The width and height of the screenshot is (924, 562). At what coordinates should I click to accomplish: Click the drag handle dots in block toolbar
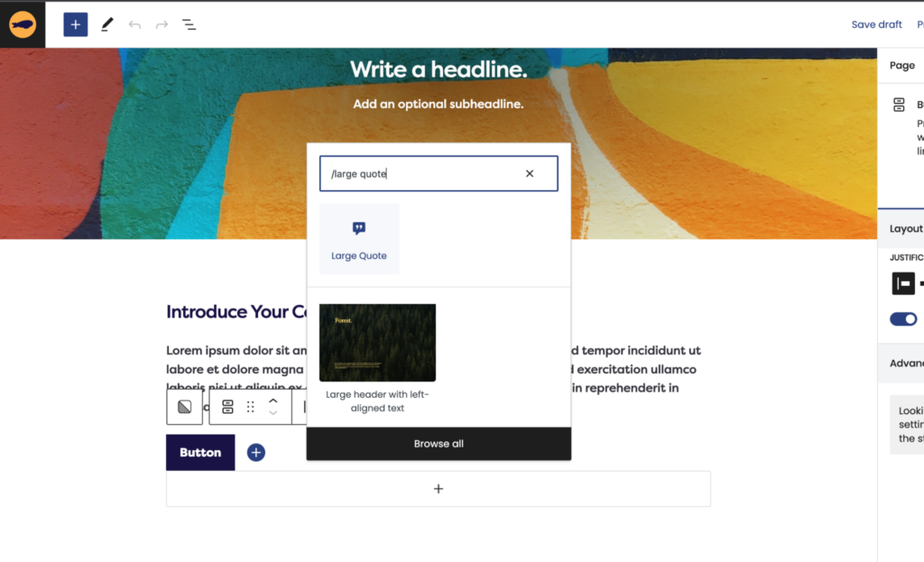coord(251,407)
